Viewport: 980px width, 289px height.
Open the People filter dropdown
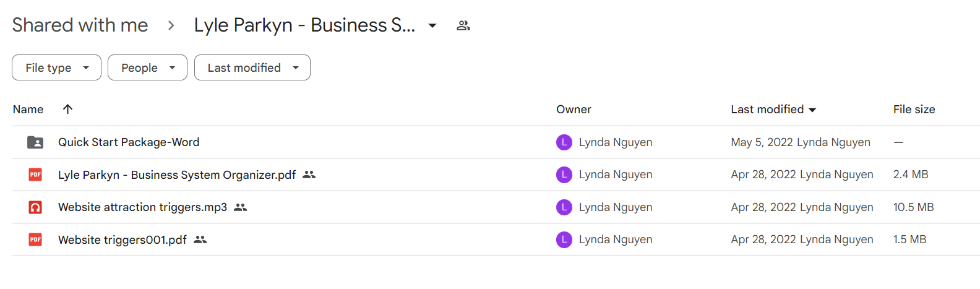(x=147, y=67)
